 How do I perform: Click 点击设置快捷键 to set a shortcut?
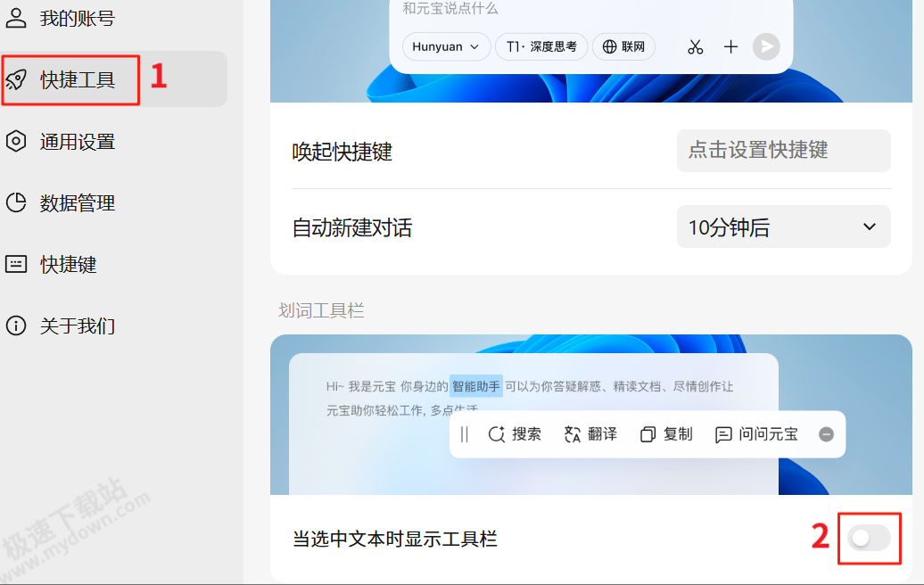[x=783, y=151]
